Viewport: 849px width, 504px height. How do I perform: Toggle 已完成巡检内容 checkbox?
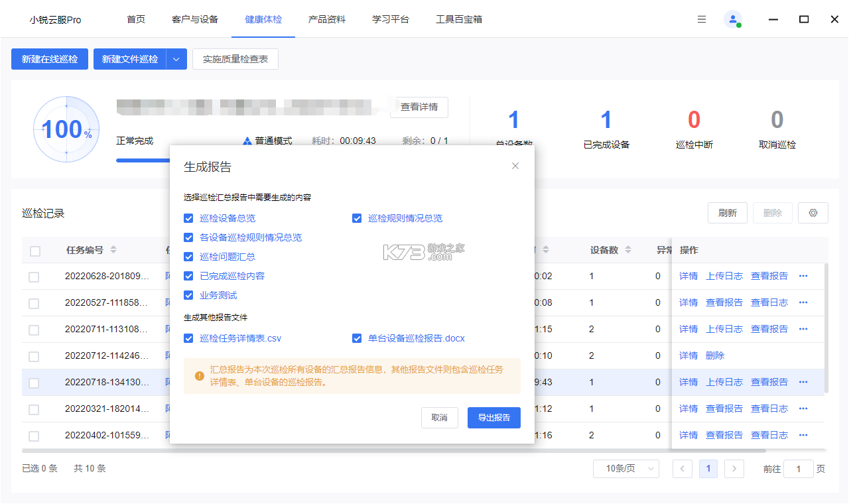(x=189, y=276)
